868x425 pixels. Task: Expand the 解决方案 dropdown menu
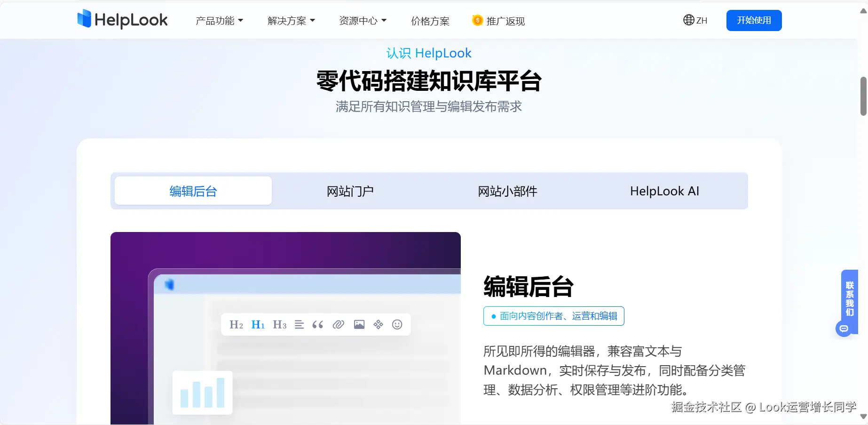point(291,21)
